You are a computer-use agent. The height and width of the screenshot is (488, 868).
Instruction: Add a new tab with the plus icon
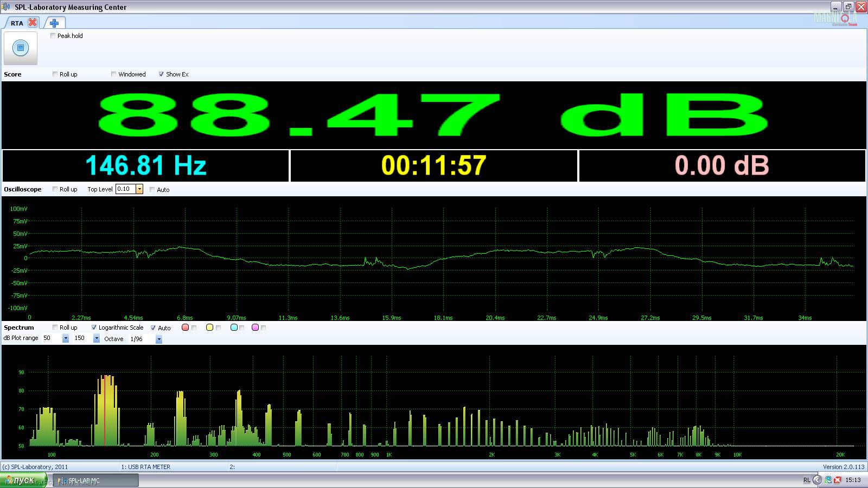[54, 23]
